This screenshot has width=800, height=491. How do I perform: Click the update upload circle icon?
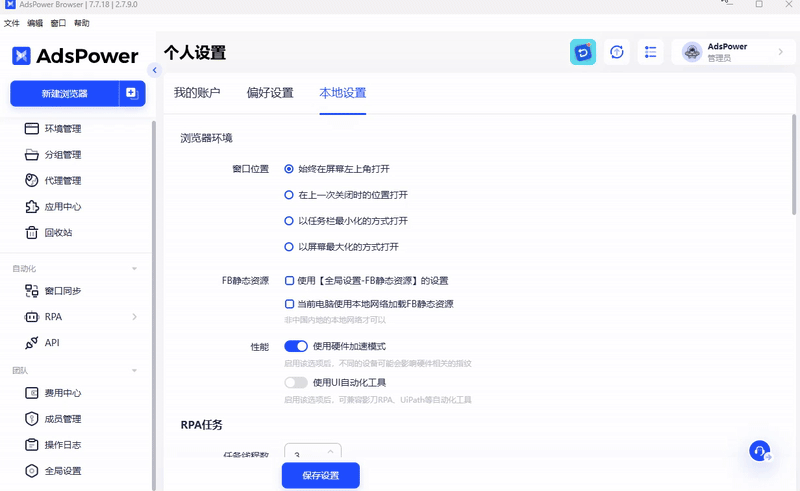coord(617,52)
